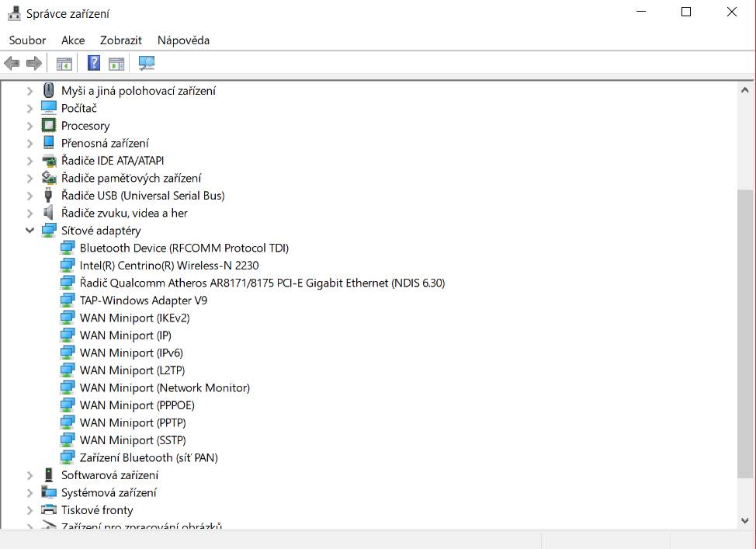
Task: Click the adapter icon of TAP-Windows Adapter V9
Action: tap(68, 300)
